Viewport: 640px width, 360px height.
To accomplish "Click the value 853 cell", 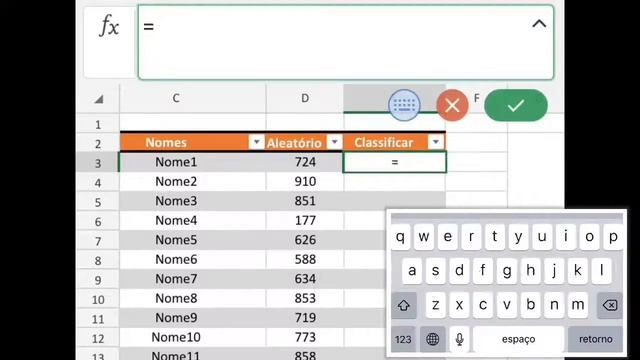I will pyautogui.click(x=305, y=298).
